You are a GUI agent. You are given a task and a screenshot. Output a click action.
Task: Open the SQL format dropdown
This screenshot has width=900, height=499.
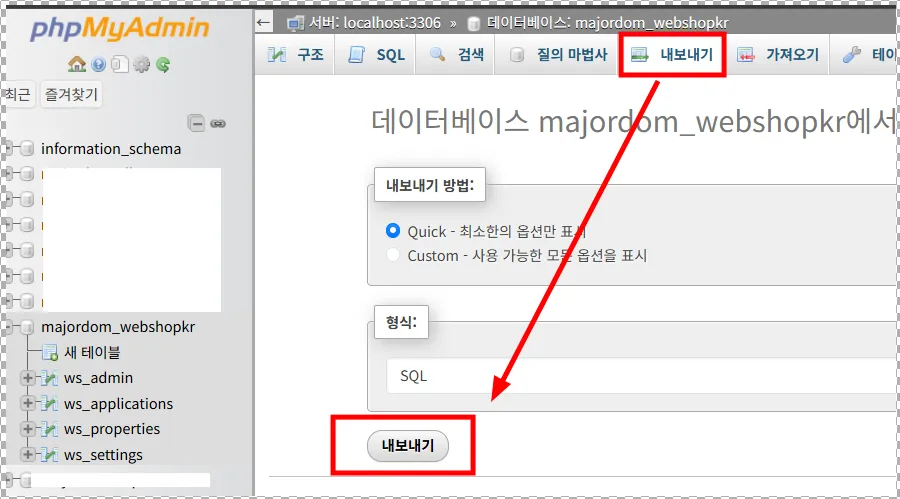click(642, 376)
